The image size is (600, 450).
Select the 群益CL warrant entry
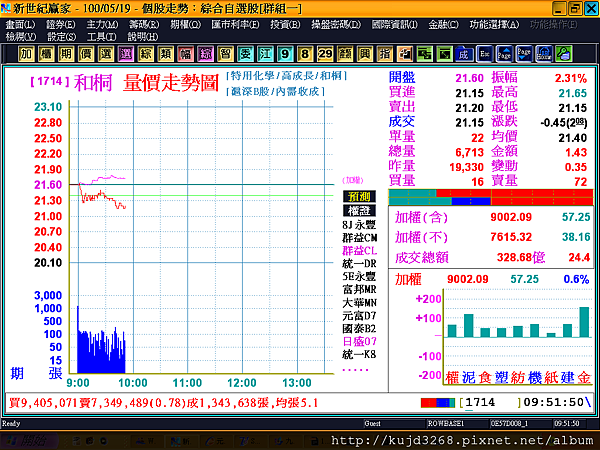pyautogui.click(x=359, y=251)
